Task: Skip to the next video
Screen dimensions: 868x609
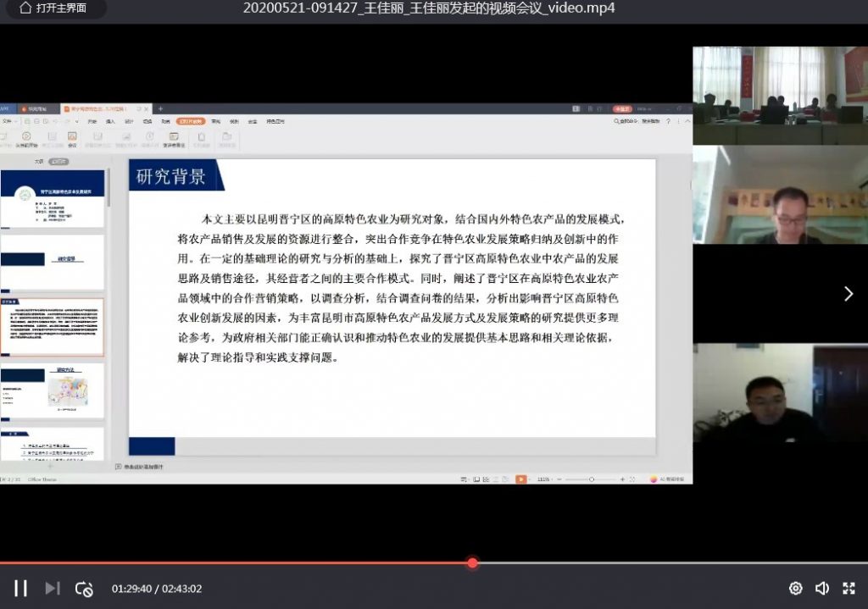Action: tap(52, 588)
